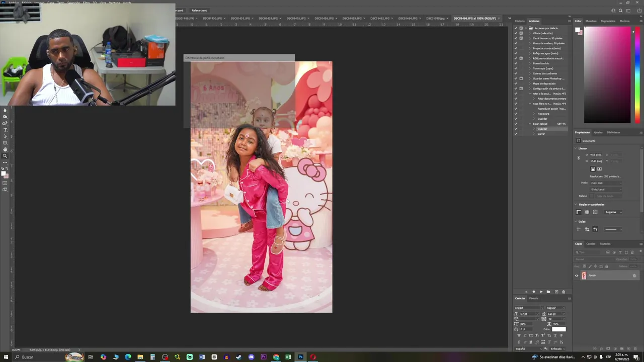Toggle dialog box for Canal de marco
Viewport: 644px width, 362px height.
pyautogui.click(x=521, y=38)
